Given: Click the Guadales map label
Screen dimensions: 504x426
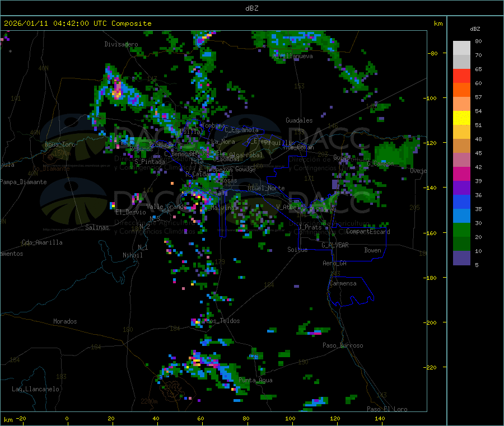Looking at the screenshot, I should pos(299,120).
